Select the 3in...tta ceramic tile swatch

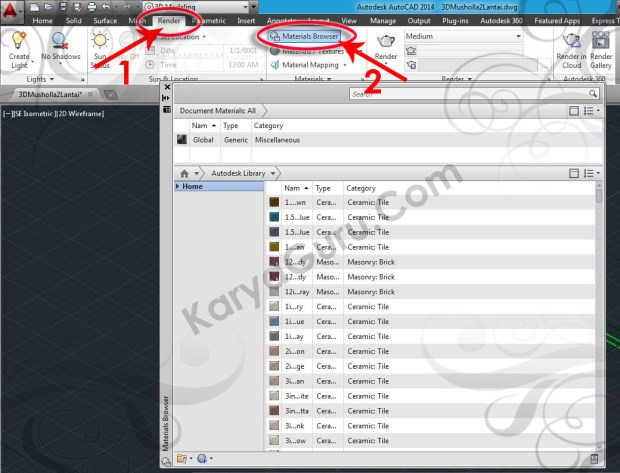click(x=274, y=411)
